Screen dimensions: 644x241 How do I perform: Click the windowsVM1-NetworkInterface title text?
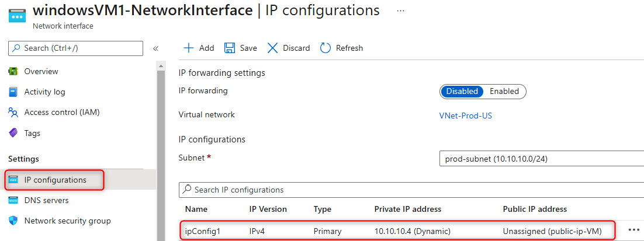(x=143, y=11)
